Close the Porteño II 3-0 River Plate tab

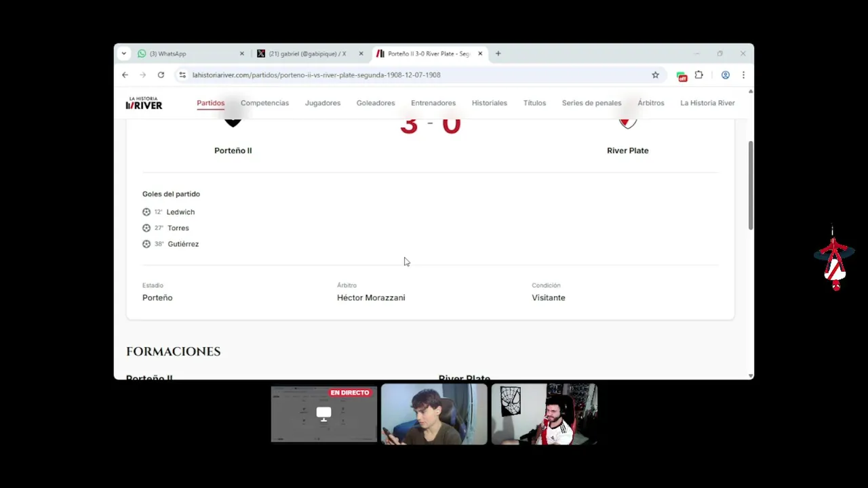pos(480,54)
